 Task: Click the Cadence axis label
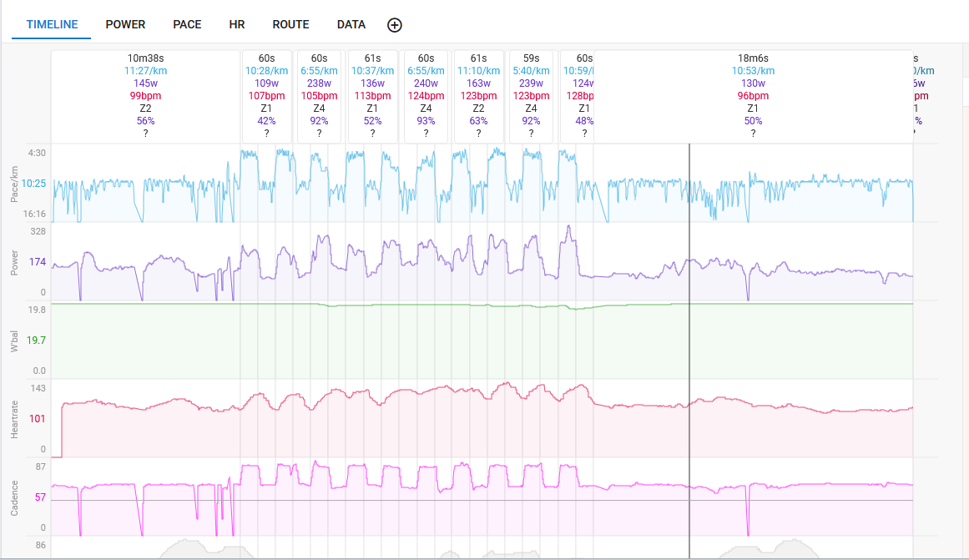click(x=14, y=498)
